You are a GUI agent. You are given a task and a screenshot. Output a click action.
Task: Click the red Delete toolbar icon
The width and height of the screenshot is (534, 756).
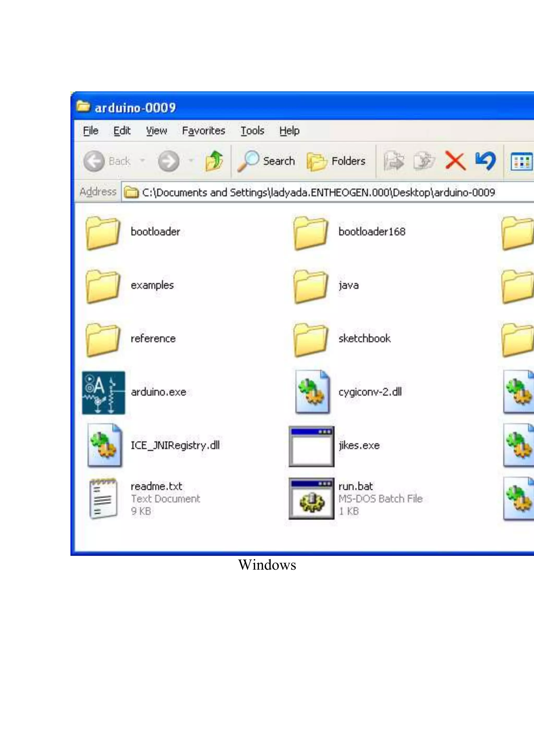[455, 161]
